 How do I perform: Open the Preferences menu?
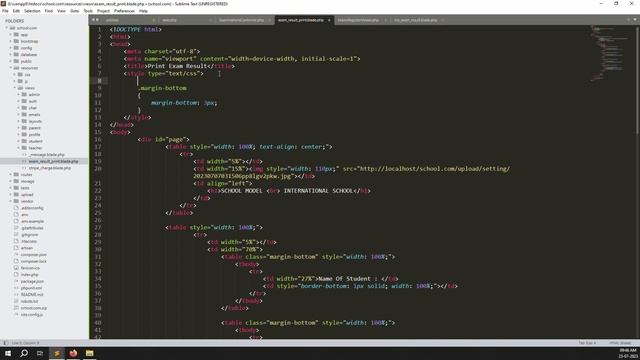124,11
